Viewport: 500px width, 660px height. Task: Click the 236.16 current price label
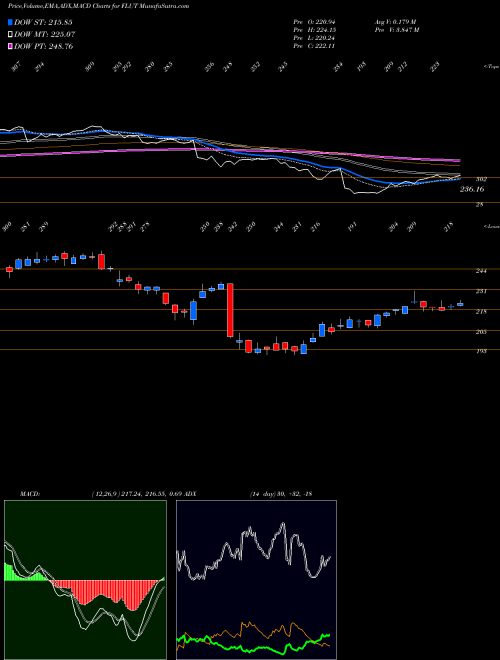472,189
